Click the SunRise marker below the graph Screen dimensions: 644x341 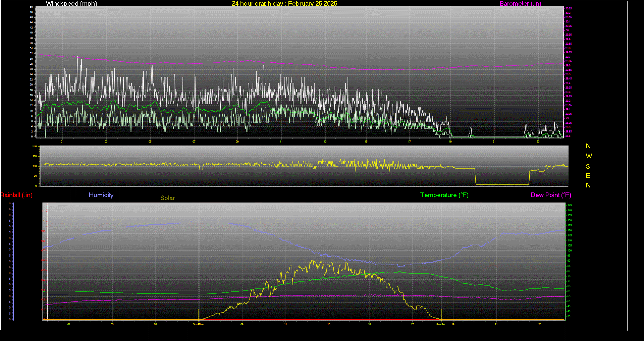(198, 324)
